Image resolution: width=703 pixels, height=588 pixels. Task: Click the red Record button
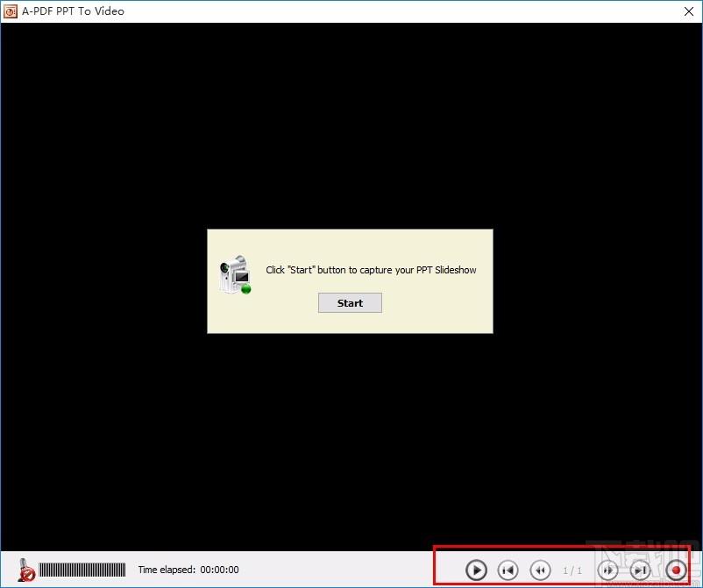676,570
